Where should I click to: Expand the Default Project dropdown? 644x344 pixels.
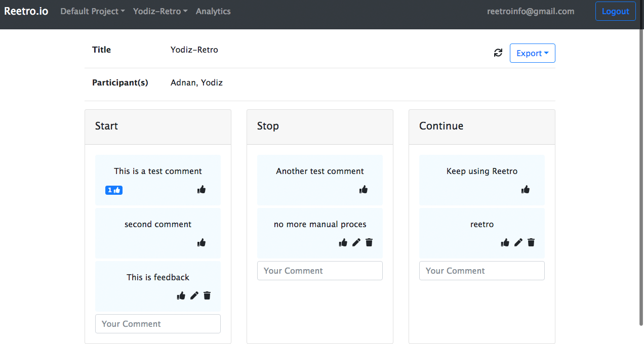coord(93,11)
